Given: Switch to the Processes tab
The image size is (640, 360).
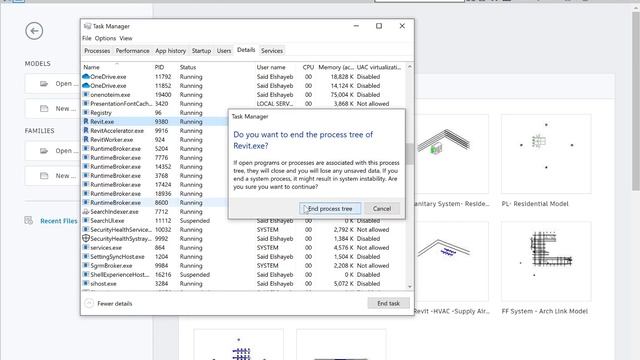Looking at the screenshot, I should click(x=97, y=51).
